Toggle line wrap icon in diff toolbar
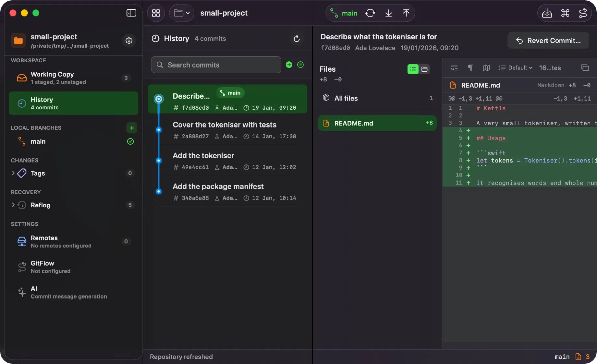The height and width of the screenshot is (364, 597). pyautogui.click(x=454, y=67)
